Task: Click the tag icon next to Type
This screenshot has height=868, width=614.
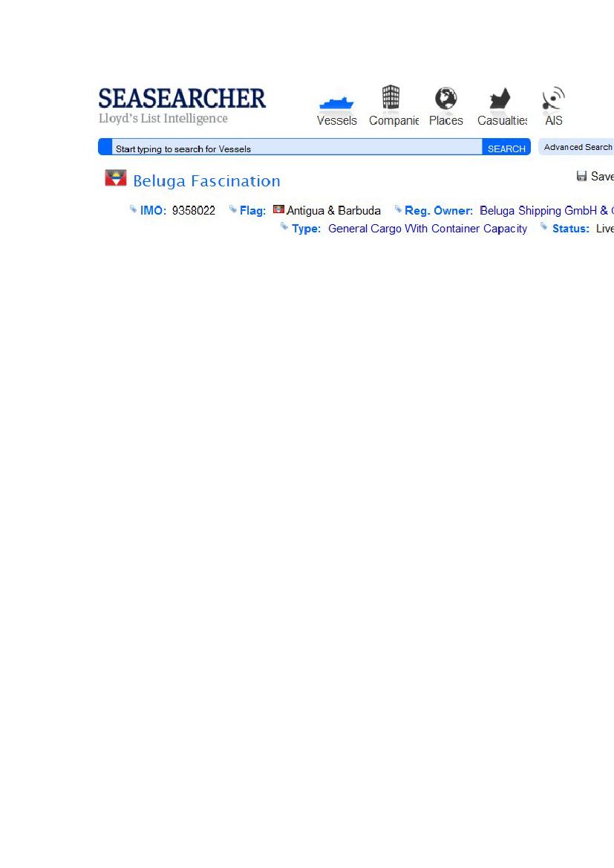Action: pos(284,226)
